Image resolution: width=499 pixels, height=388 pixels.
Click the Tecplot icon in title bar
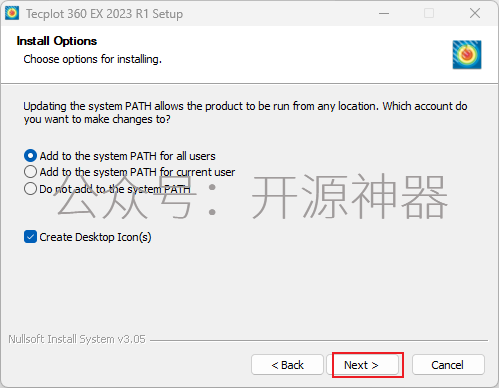click(x=12, y=13)
